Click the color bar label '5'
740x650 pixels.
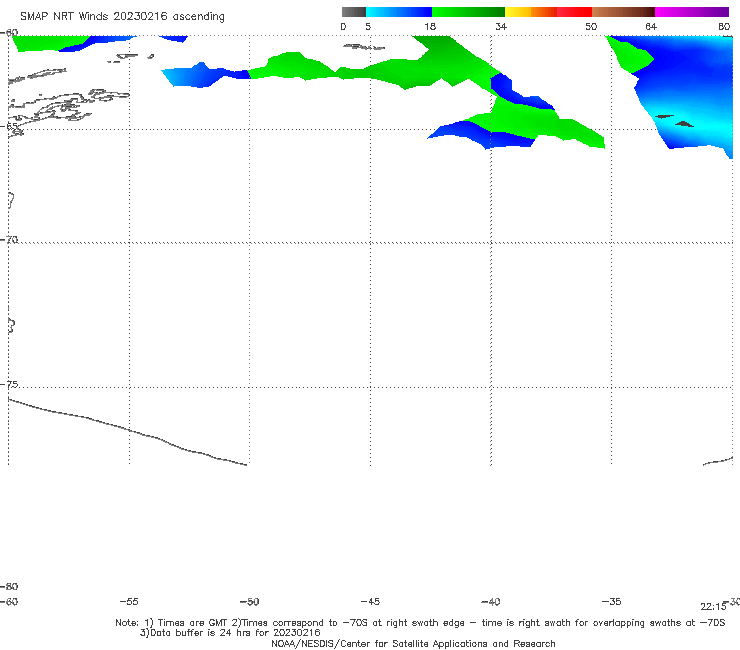[x=368, y=26]
